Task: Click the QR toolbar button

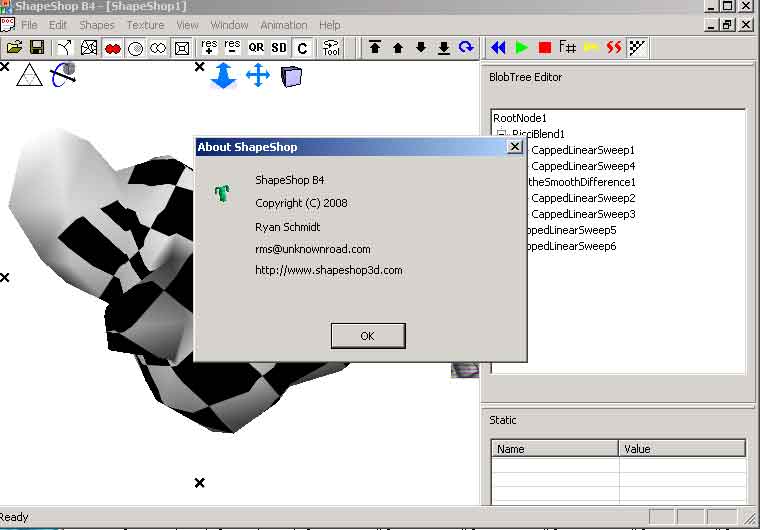Action: click(x=256, y=47)
